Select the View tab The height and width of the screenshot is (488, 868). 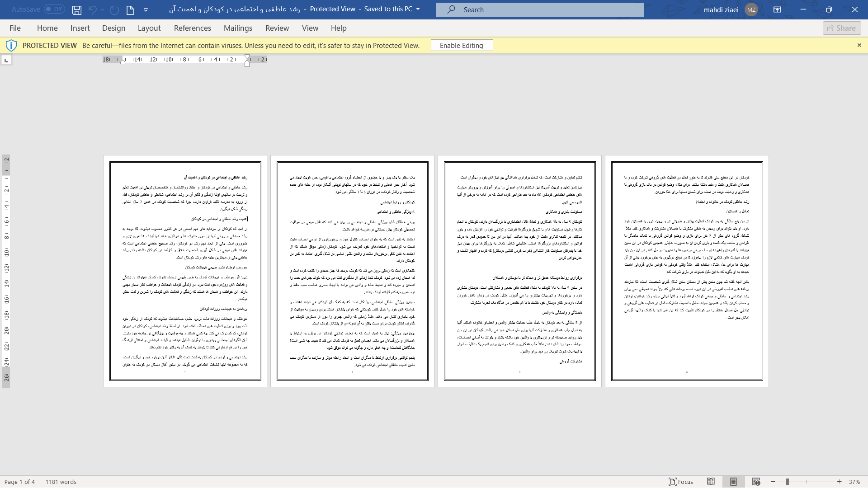click(x=310, y=28)
